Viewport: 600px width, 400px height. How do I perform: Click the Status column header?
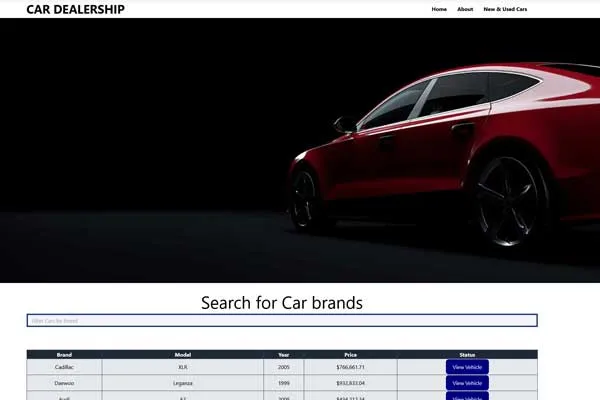tap(467, 354)
